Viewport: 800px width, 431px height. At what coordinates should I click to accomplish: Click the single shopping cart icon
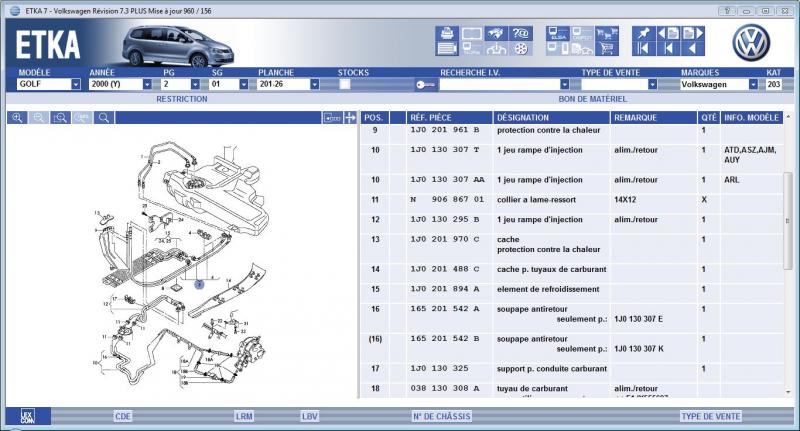coord(607,49)
